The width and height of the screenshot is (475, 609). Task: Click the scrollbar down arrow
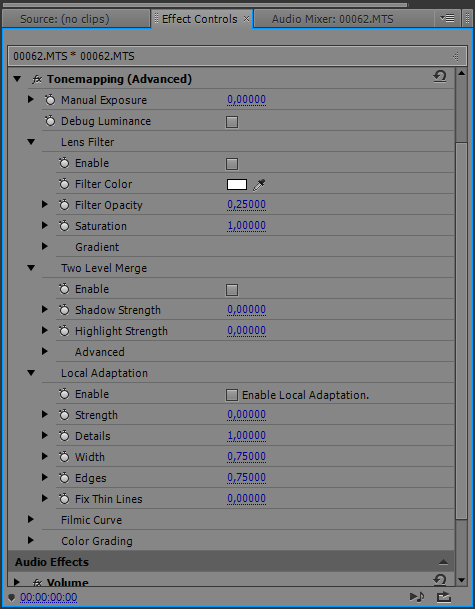461,580
